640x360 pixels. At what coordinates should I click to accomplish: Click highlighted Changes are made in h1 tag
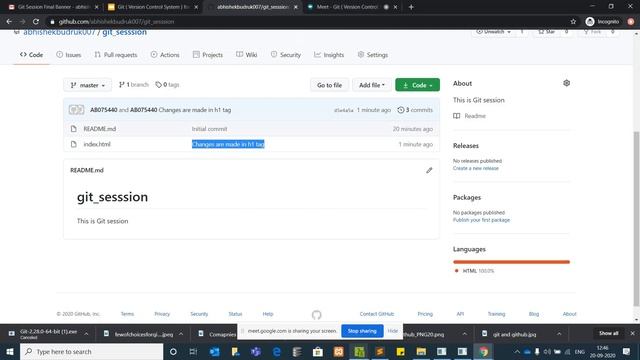click(x=228, y=144)
